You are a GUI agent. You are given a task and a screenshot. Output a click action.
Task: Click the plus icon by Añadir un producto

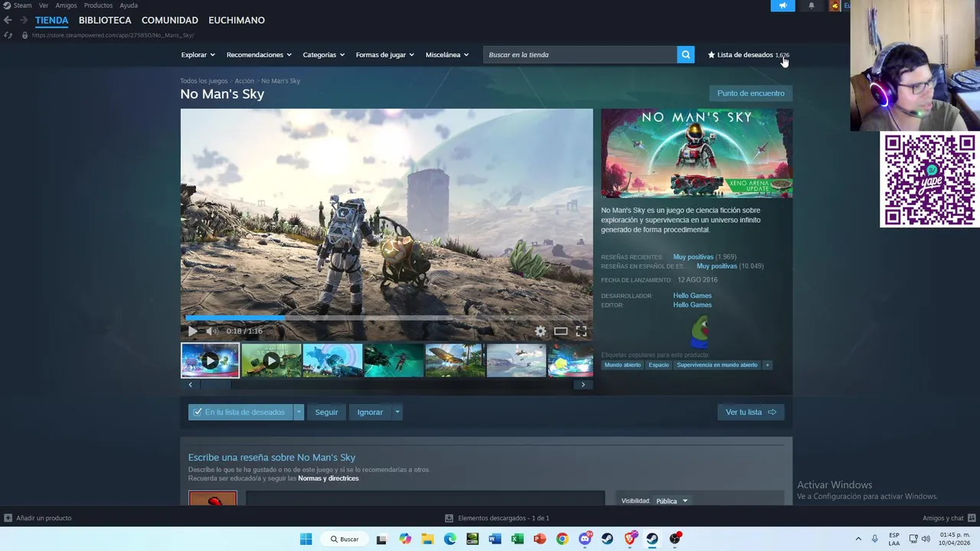click(x=8, y=518)
